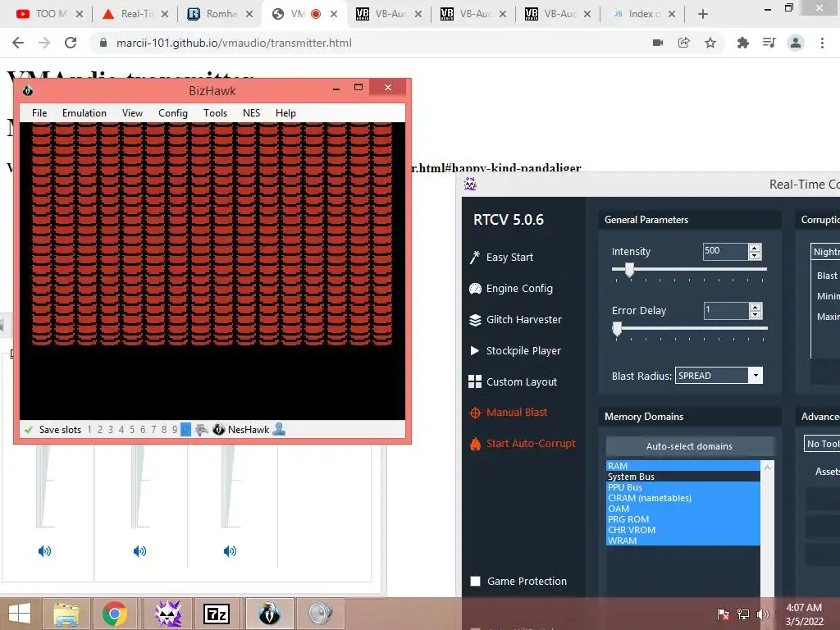Toggle CIRAM (nametables) domain
Screen dimensions: 840x630
tap(683, 498)
